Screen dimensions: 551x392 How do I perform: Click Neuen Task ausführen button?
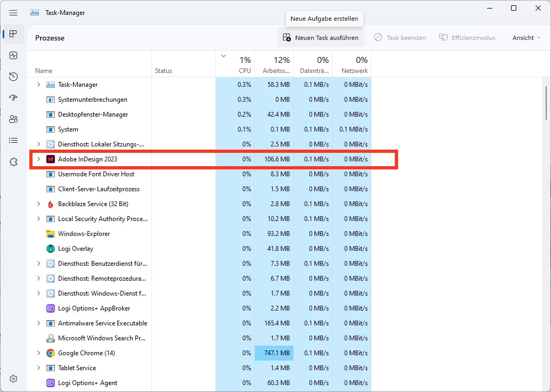(321, 38)
